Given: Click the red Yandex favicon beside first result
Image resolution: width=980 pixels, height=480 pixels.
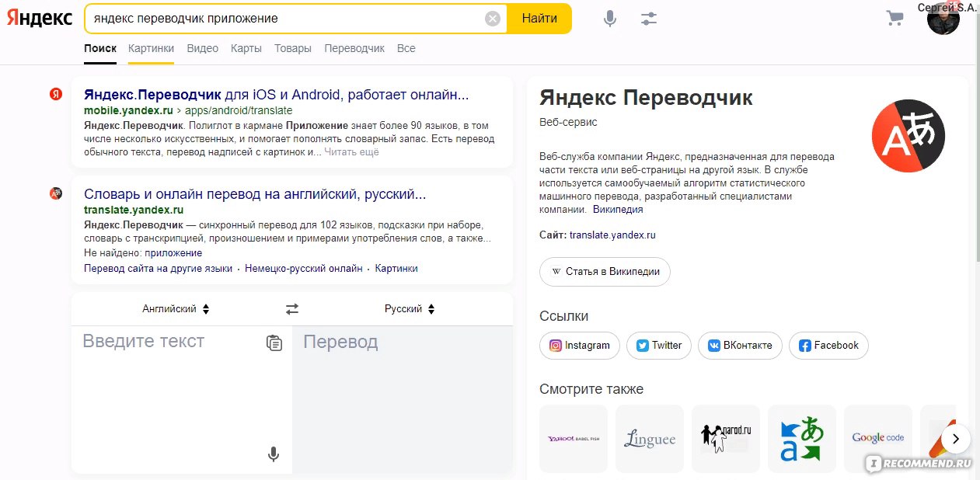Looking at the screenshot, I should point(56,94).
